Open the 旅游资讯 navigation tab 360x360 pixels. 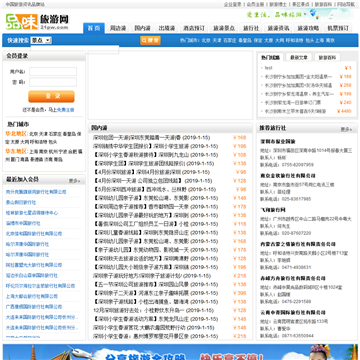coord(278,28)
